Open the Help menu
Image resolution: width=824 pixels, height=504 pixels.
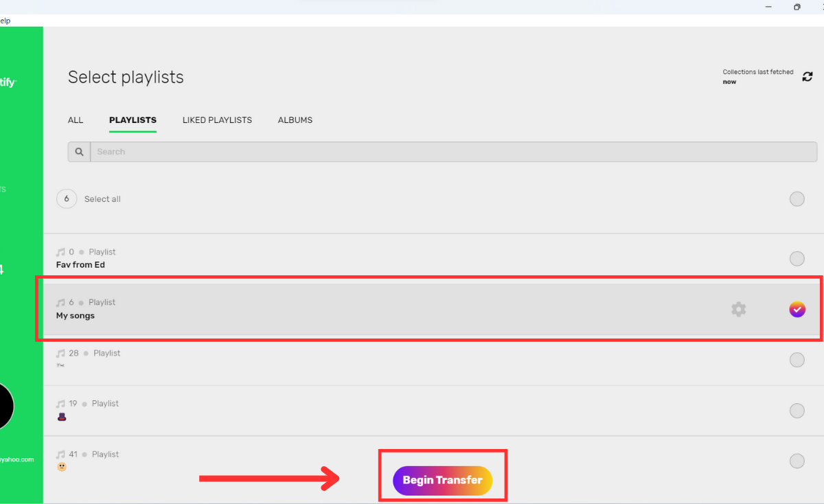(x=4, y=21)
